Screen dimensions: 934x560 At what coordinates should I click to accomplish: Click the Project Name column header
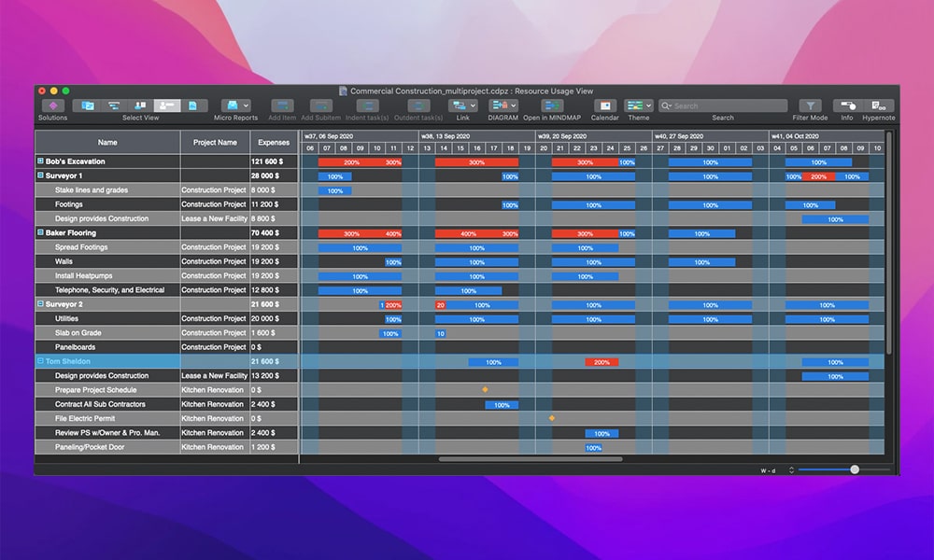[x=215, y=143]
